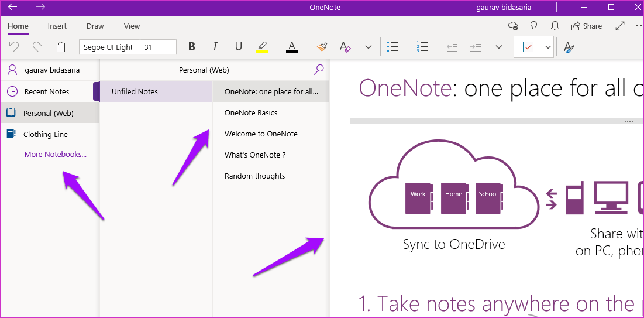Click the Undo arrow icon
Image resolution: width=644 pixels, height=318 pixels.
pos(14,47)
